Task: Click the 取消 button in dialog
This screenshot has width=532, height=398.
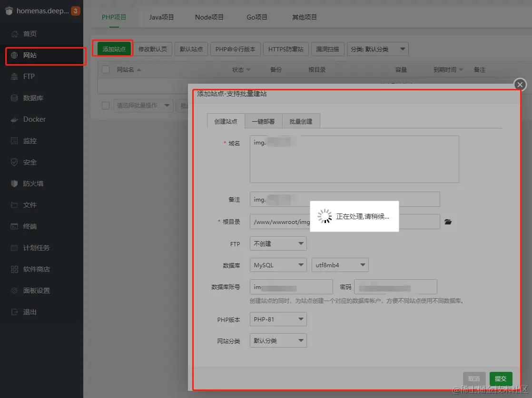Action: tap(474, 379)
